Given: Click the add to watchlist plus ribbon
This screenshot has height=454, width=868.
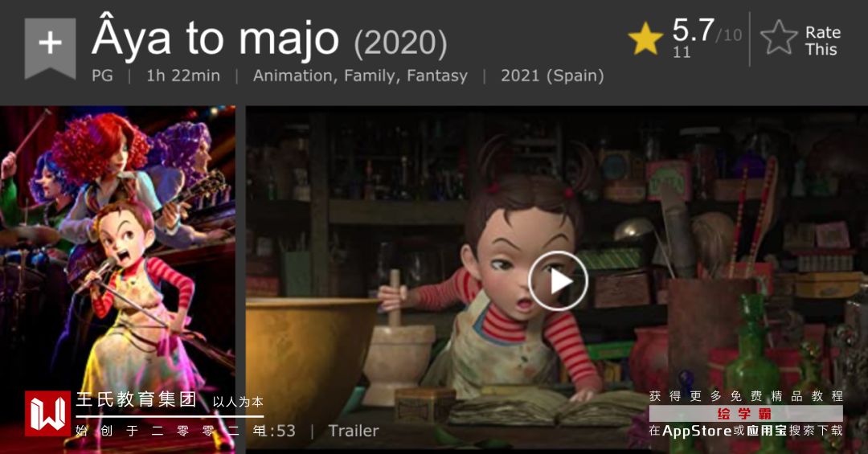Looking at the screenshot, I should pos(51,47).
